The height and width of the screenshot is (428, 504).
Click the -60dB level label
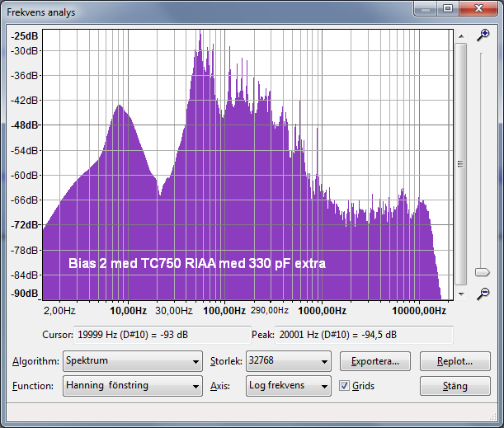25,175
